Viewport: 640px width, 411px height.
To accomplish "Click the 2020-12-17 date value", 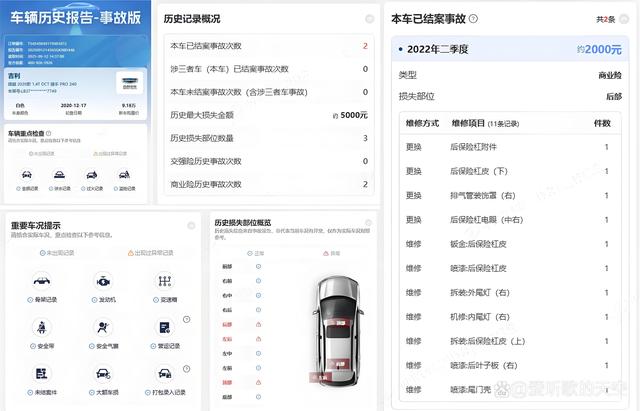I will [73, 105].
